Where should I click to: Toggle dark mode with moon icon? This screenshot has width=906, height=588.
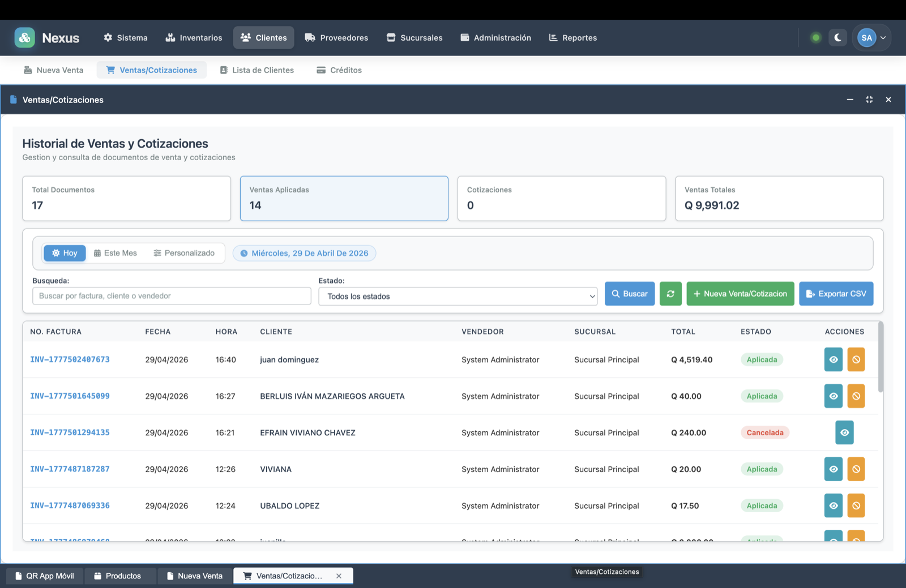(837, 38)
